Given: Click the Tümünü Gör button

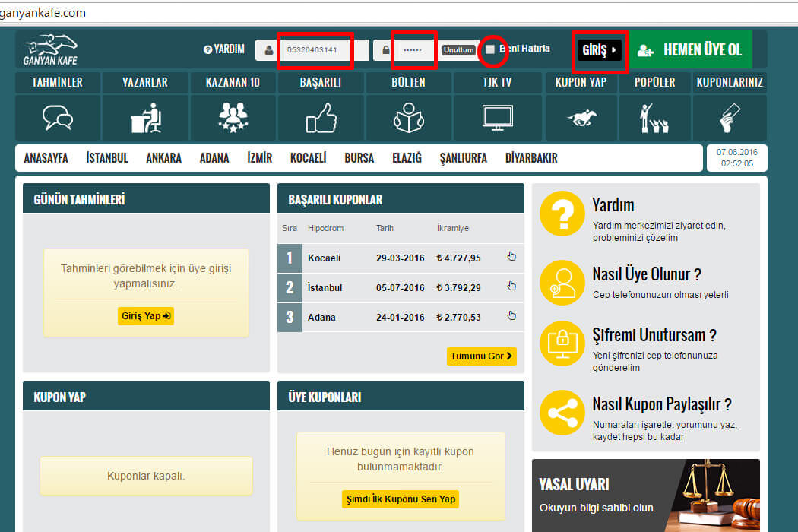Looking at the screenshot, I should [481, 356].
